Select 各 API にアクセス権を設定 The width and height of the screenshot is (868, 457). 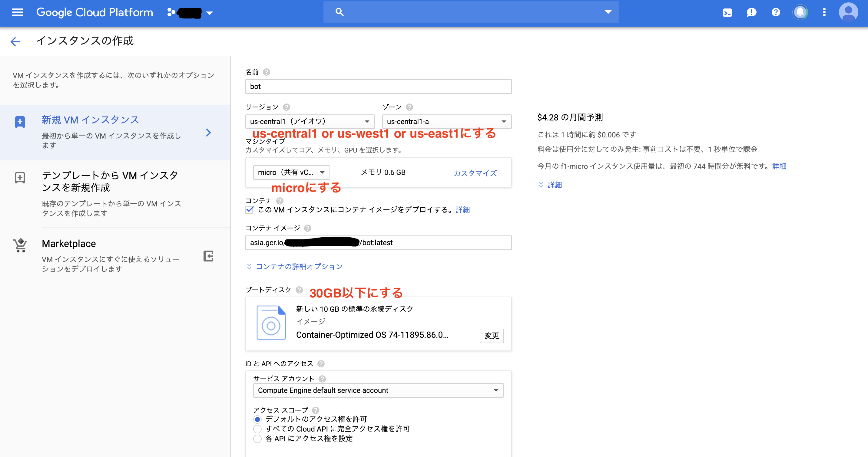257,439
